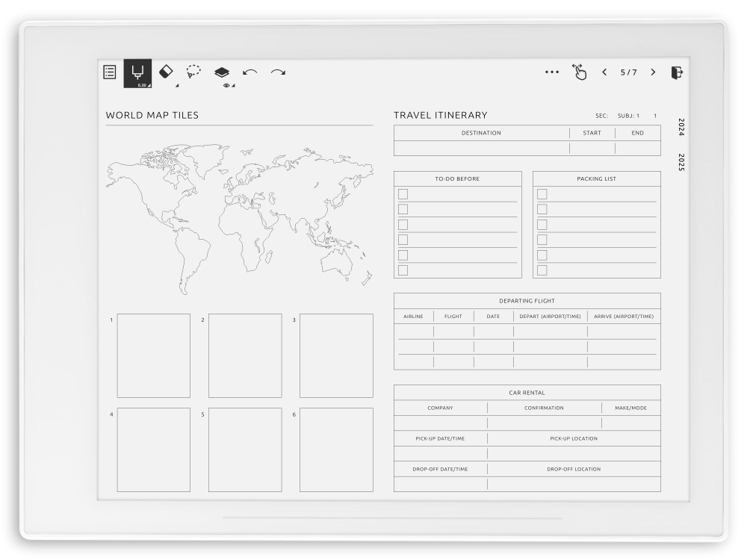The height and width of the screenshot is (560, 747).
Task: Select the lasso selection tool
Action: [193, 72]
